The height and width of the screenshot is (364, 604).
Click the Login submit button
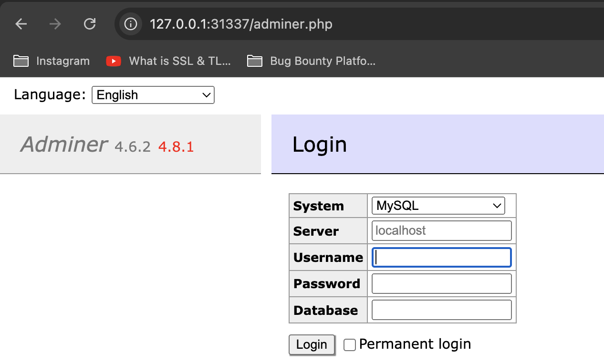[312, 344]
